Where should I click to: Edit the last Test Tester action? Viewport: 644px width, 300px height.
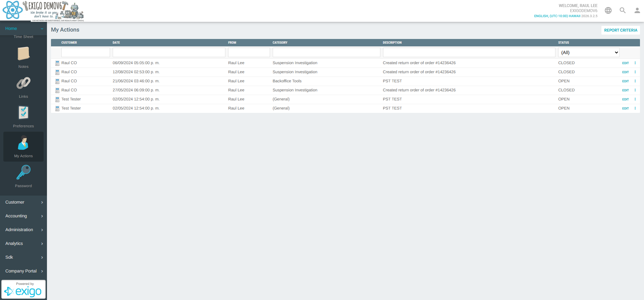click(x=626, y=109)
